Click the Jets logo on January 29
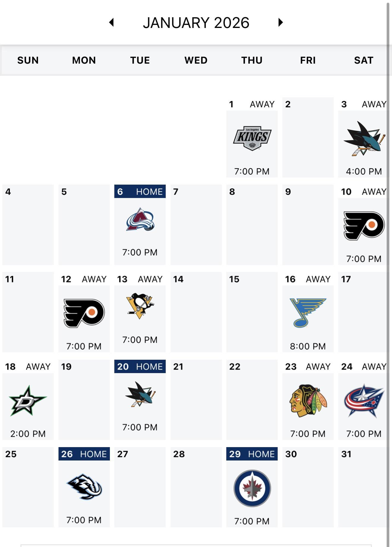Viewport: 392px width, 547px height. pos(252,488)
